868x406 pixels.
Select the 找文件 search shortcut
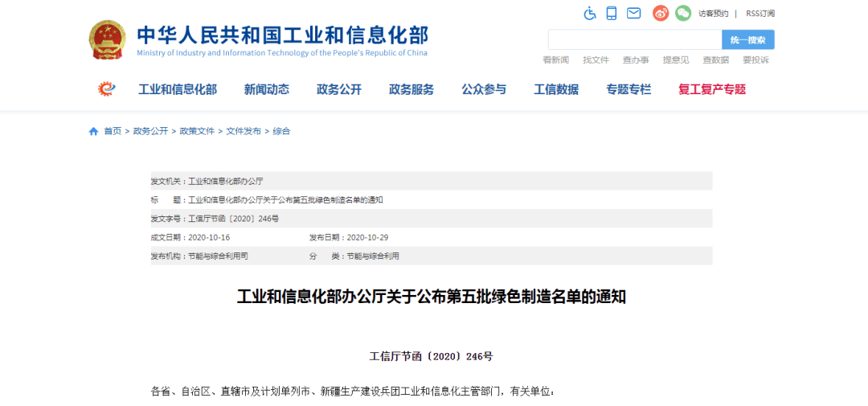pyautogui.click(x=596, y=59)
